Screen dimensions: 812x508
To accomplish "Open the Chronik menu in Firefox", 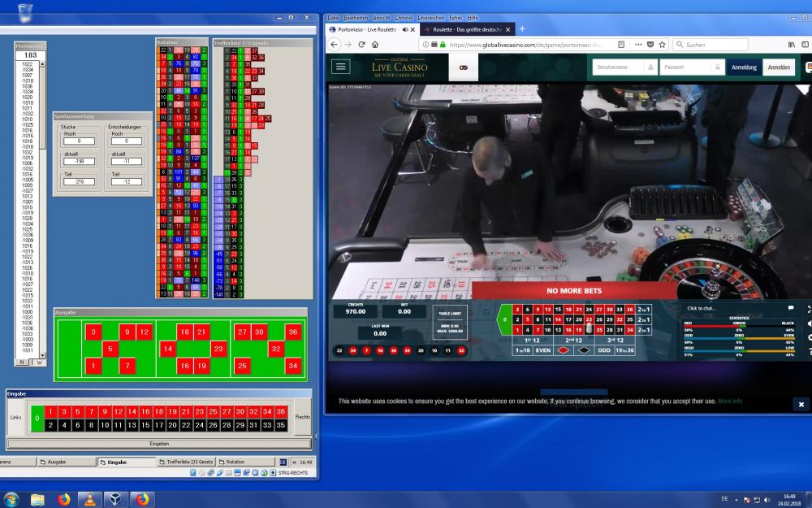I will 404,17.
